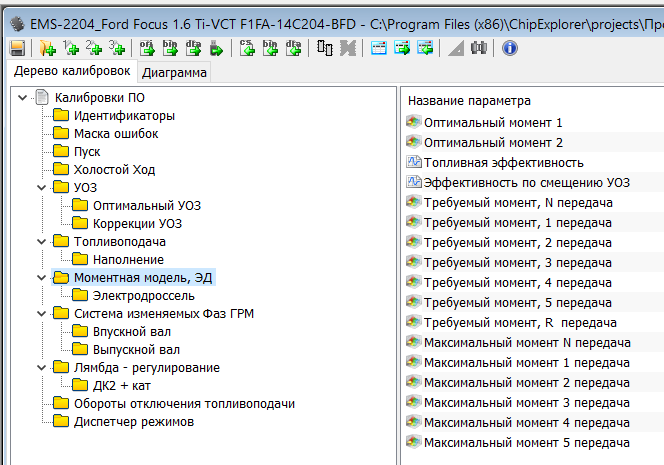This screenshot has width=664, height=465.
Task: Click the add 2D calibration icon
Action: pyautogui.click(x=95, y=47)
